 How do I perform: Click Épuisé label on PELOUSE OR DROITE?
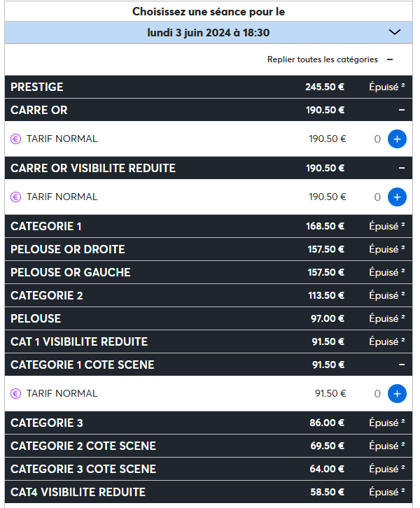(x=386, y=249)
